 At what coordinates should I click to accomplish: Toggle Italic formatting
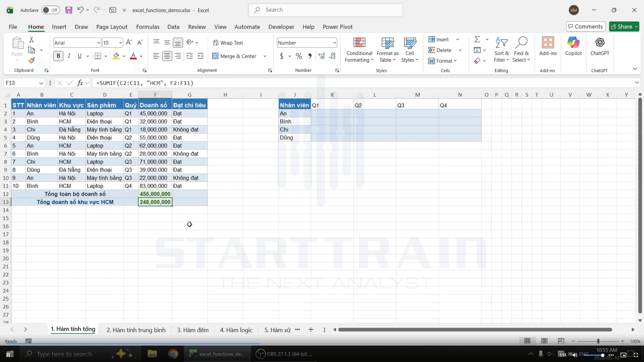point(69,56)
